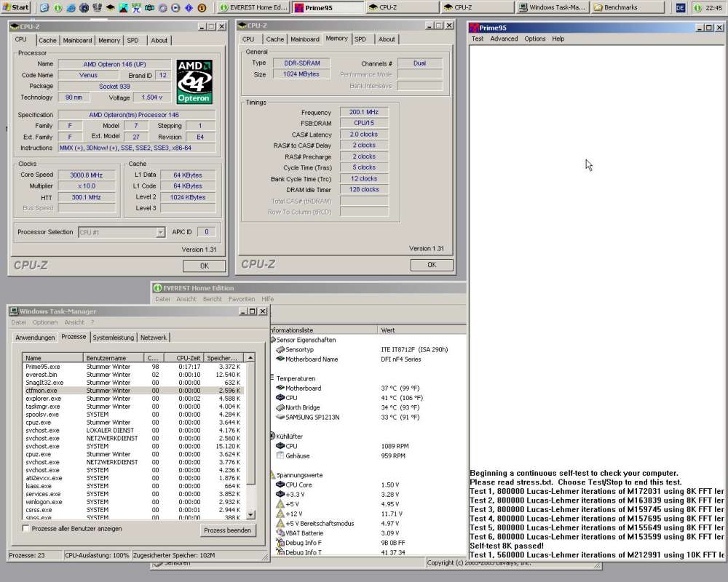The width and height of the screenshot is (728, 582).
Task: Click process list scrollbar down arrow
Action: (250, 514)
